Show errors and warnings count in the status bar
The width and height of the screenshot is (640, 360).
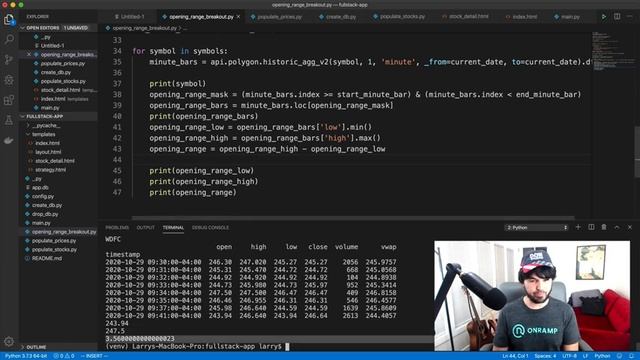[64, 356]
